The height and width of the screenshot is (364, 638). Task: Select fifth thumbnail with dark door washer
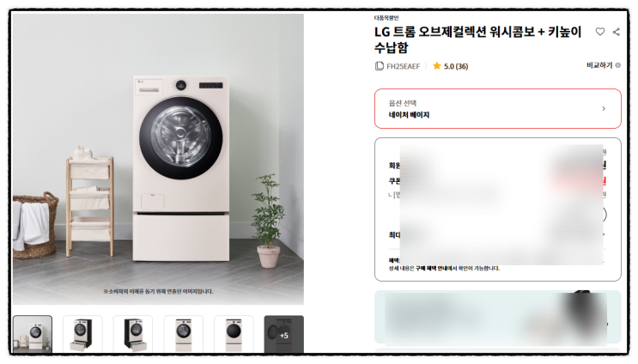pos(234,333)
